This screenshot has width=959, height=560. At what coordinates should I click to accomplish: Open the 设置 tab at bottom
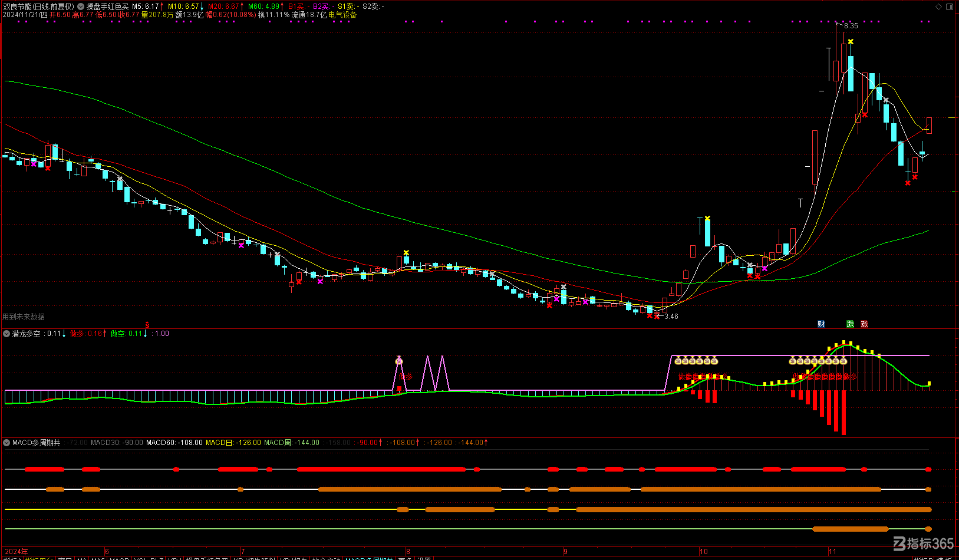click(424, 558)
